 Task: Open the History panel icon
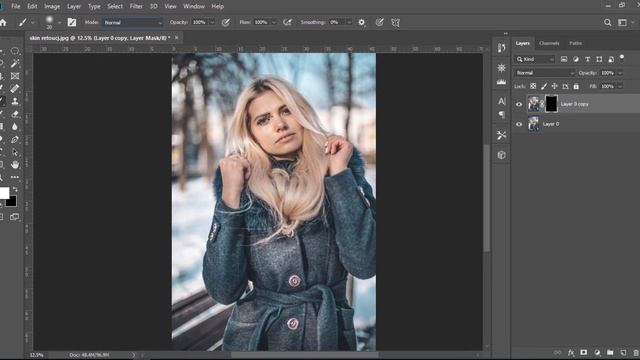click(x=502, y=48)
